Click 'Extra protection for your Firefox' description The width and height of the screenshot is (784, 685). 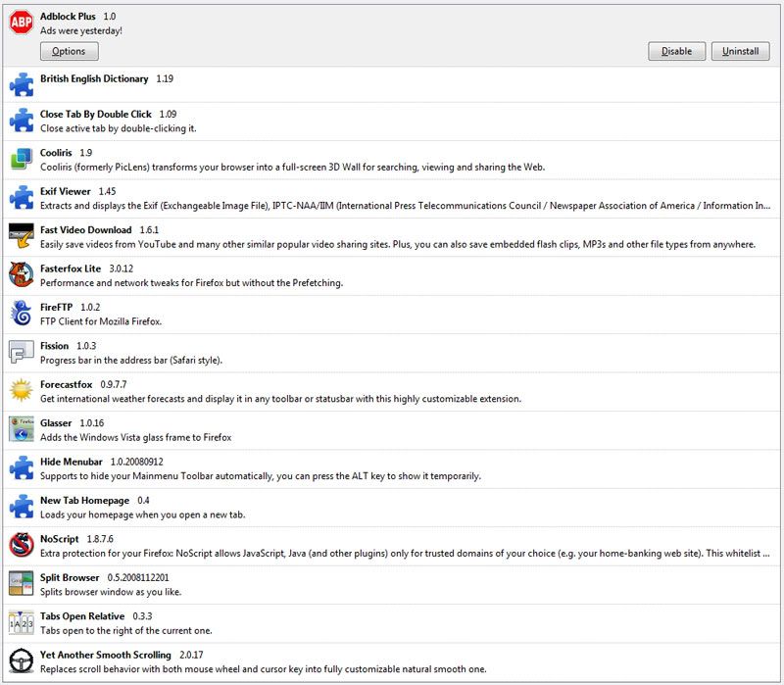[405, 554]
